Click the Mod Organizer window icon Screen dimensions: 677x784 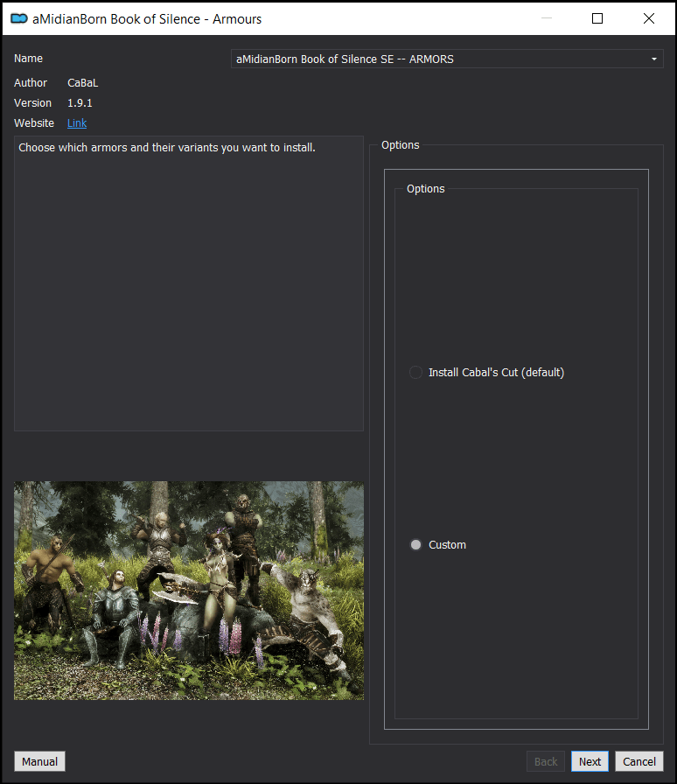(19, 18)
